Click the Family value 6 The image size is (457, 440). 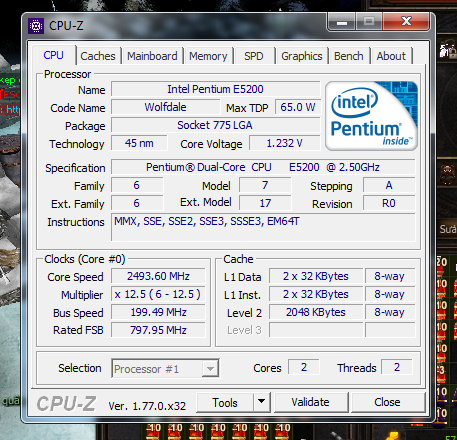click(x=137, y=185)
